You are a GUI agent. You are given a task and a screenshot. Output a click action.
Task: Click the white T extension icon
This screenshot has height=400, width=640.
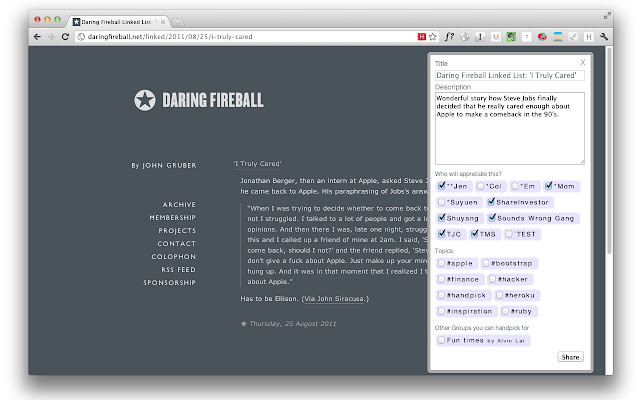tap(527, 37)
